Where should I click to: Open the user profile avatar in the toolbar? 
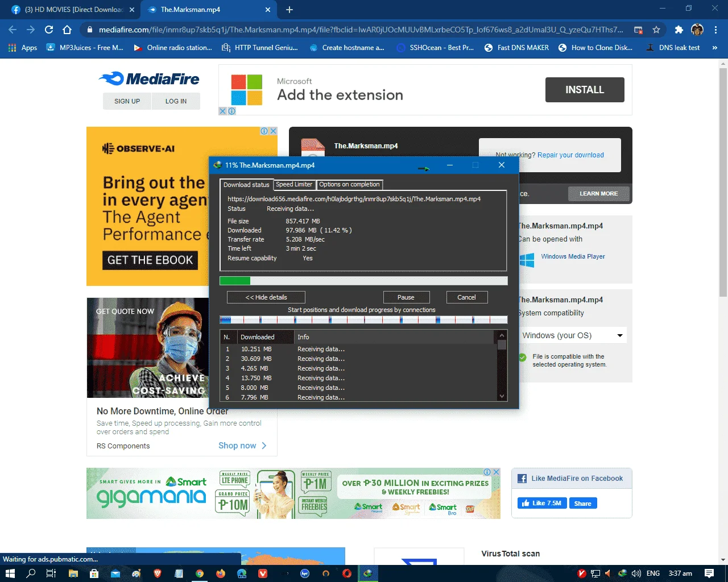pyautogui.click(x=697, y=30)
